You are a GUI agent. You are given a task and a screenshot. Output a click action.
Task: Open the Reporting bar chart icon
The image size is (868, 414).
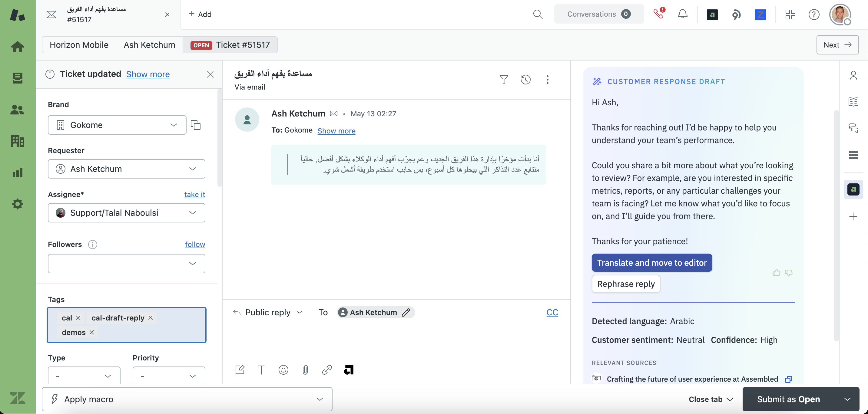[18, 173]
